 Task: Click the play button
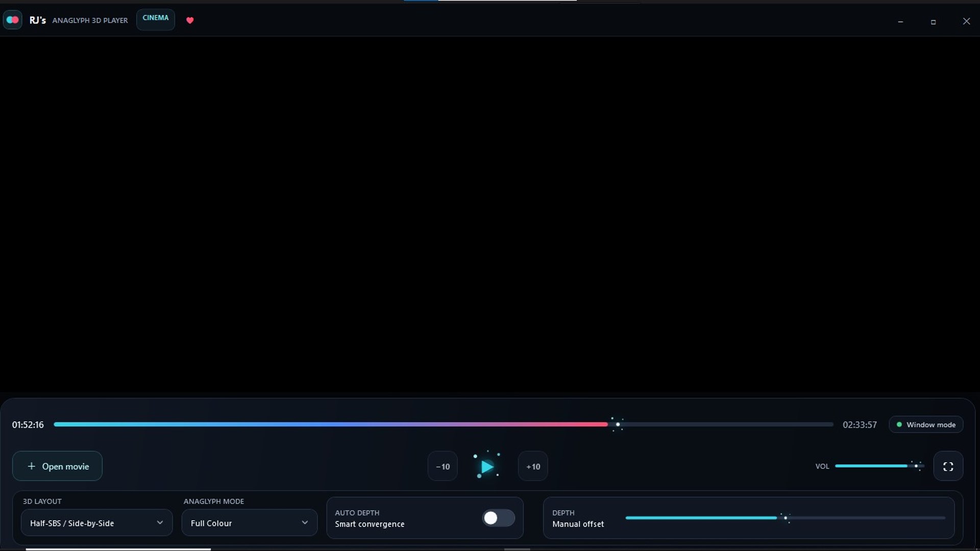487,466
